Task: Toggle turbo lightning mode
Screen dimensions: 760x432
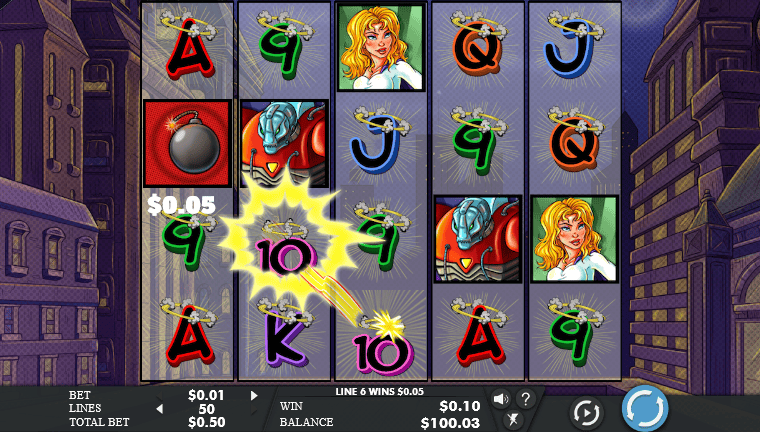Action: [513, 419]
